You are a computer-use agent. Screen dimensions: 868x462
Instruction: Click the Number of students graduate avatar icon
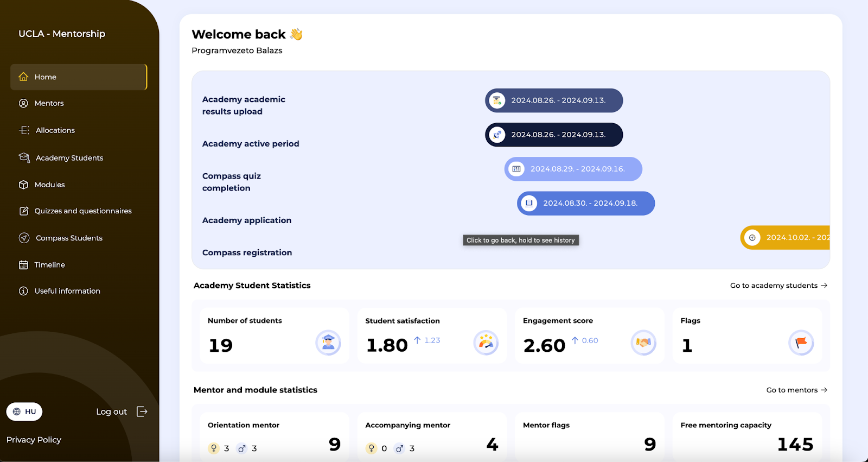tap(328, 343)
